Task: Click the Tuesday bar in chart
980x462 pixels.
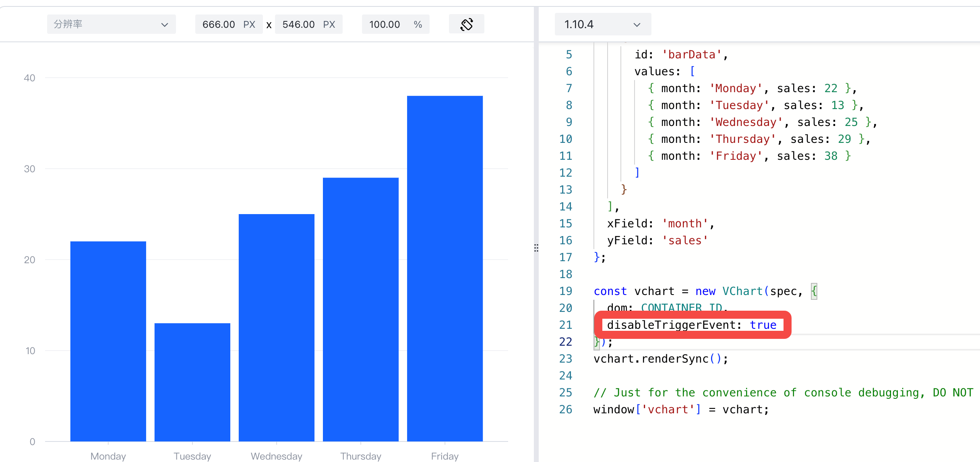Action: click(192, 382)
